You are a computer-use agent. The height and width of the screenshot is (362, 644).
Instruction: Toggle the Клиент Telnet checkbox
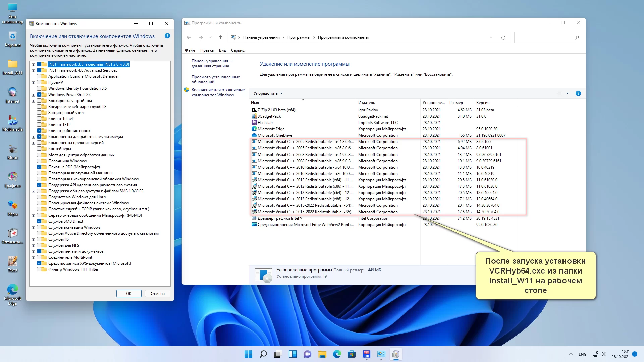(x=39, y=119)
